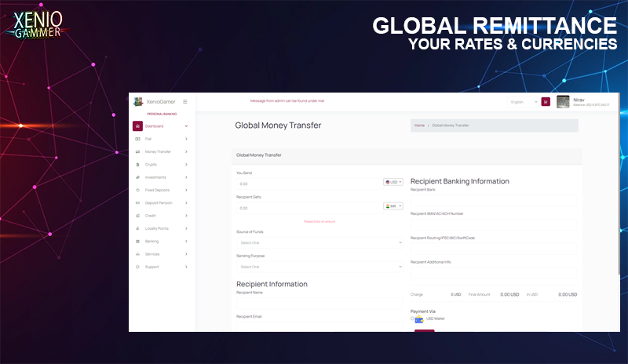Viewport: 628px width, 364px height.
Task: Focus the Recipient Routing/IFSC/BIC/SwiftCode field
Action: click(494, 248)
